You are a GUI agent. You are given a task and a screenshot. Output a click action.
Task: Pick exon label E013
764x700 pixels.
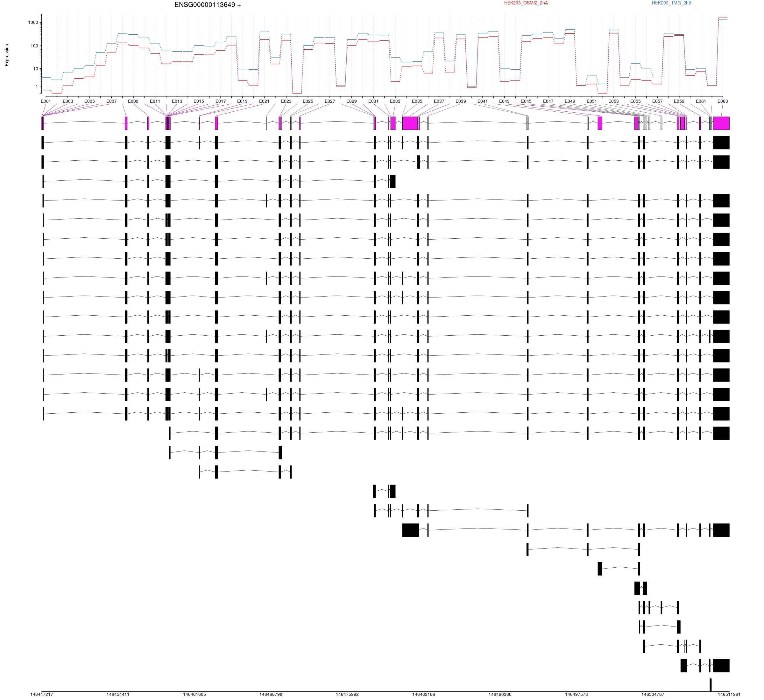(x=177, y=101)
